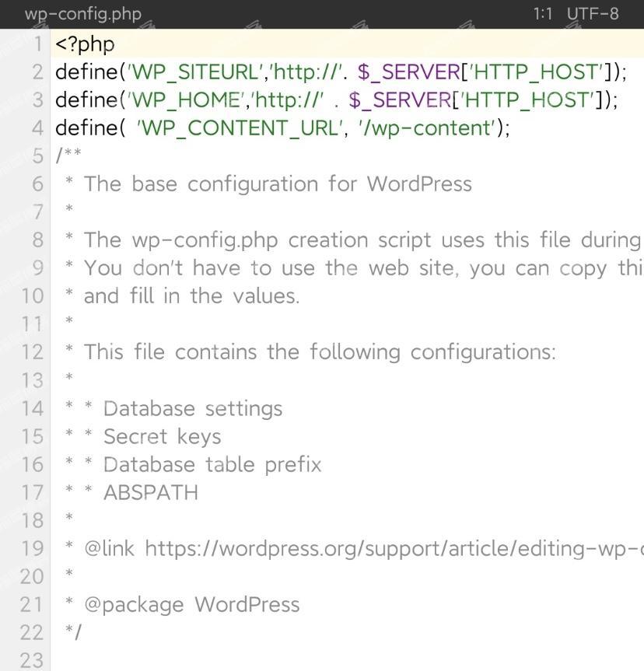Screen dimensions: 644x671
Task: Click line number 2 in the gutter
Action: [37, 72]
